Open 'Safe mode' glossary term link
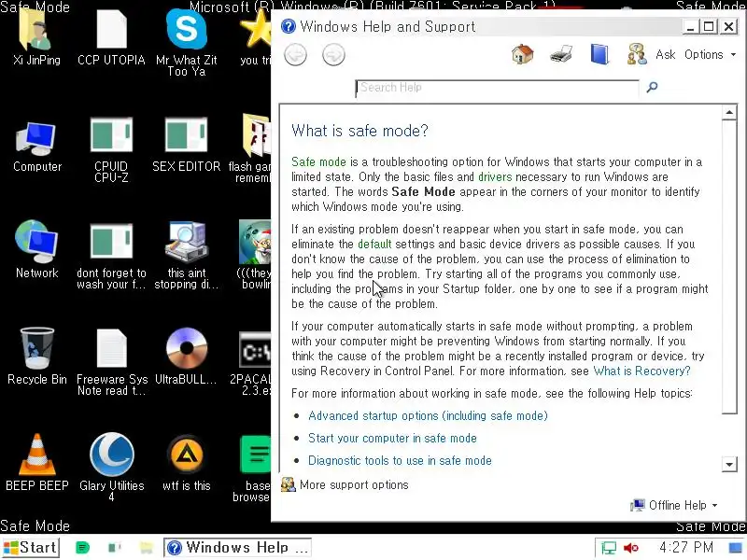This screenshot has width=747, height=560. [318, 161]
